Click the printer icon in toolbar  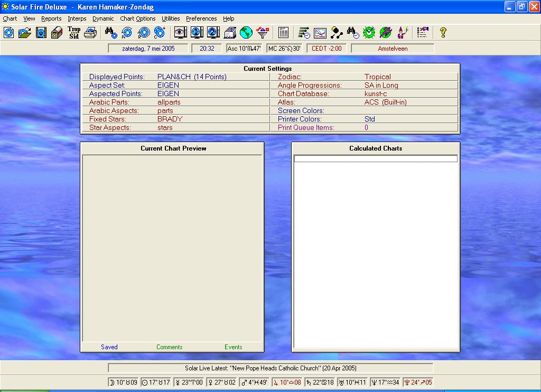pos(90,33)
